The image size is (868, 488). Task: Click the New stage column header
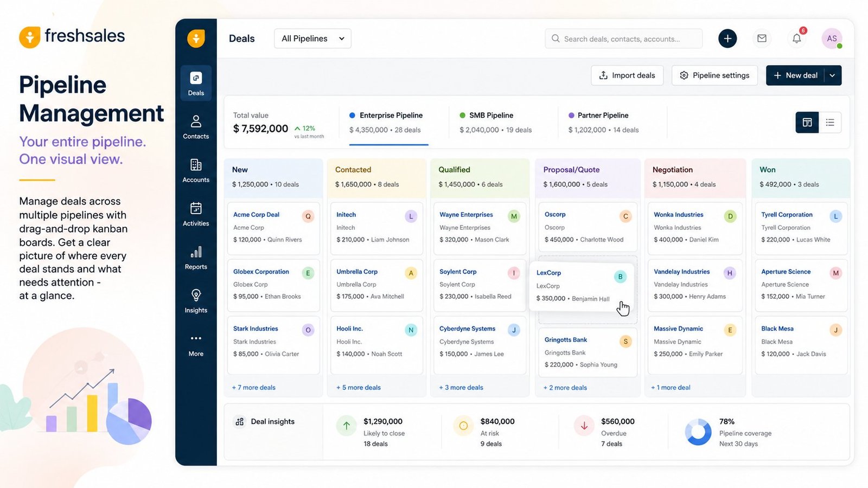pos(273,177)
